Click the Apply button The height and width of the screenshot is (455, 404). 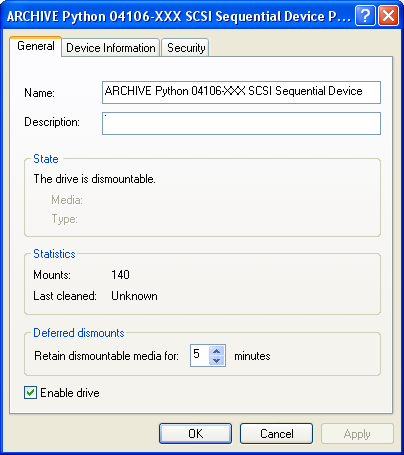point(357,434)
